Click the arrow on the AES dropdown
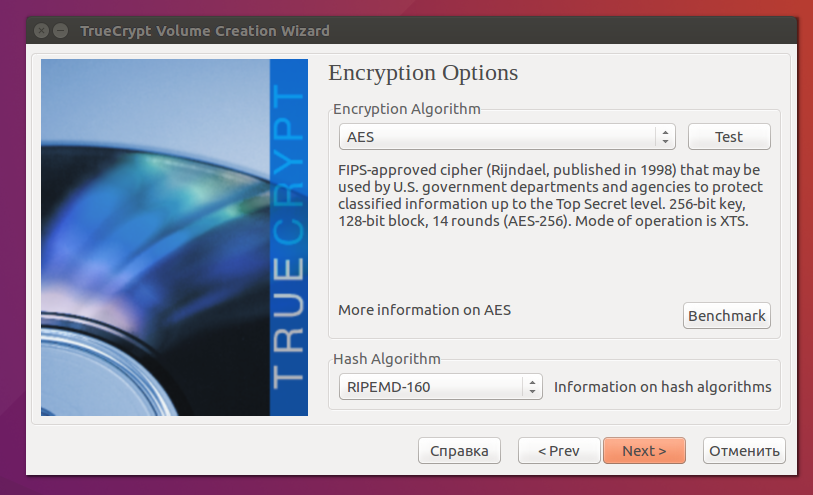 [665, 137]
